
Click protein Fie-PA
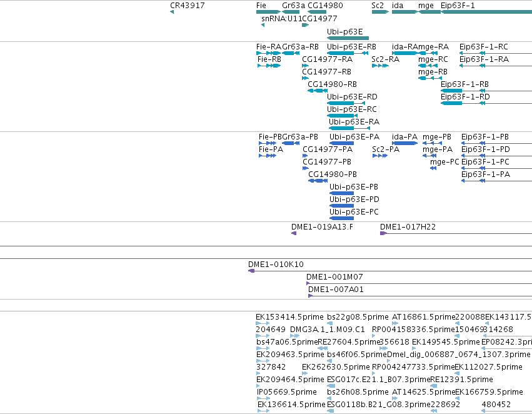268,156
